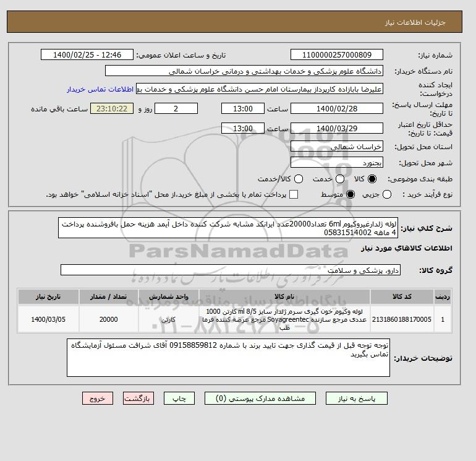
Task: Click the response deadline time 13:00 field
Action: 243,108
